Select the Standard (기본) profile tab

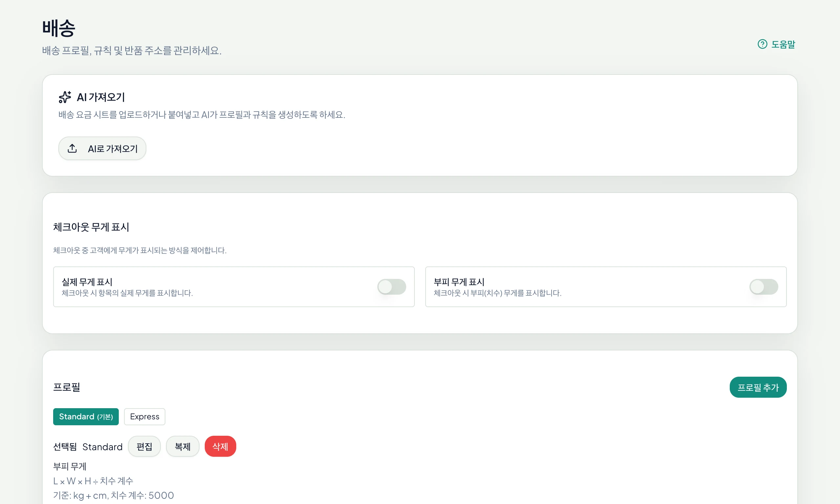coord(86,417)
